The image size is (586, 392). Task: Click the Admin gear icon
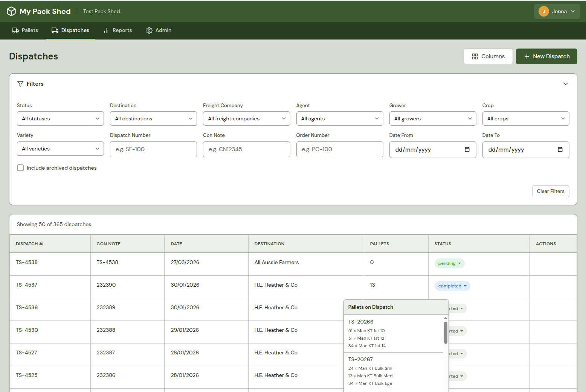tap(149, 30)
